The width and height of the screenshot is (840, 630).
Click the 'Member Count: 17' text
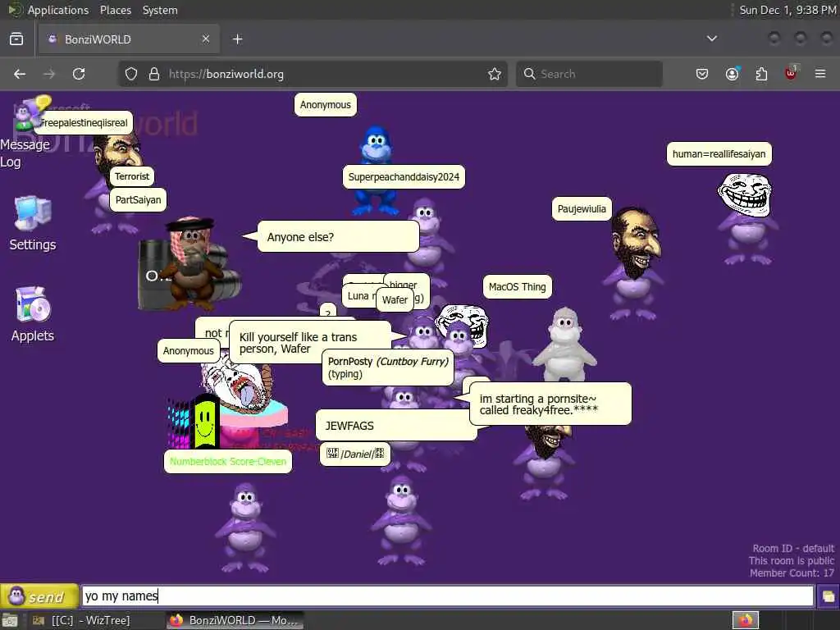792,573
